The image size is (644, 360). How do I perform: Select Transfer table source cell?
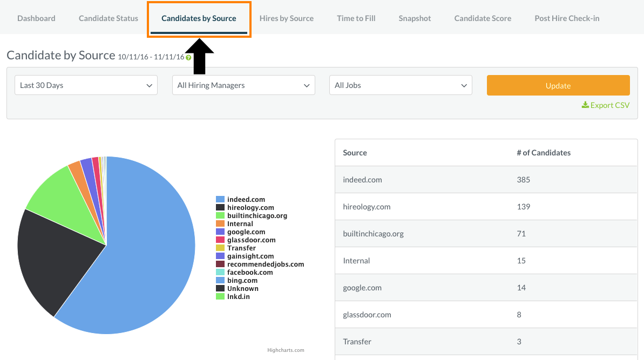tap(357, 342)
